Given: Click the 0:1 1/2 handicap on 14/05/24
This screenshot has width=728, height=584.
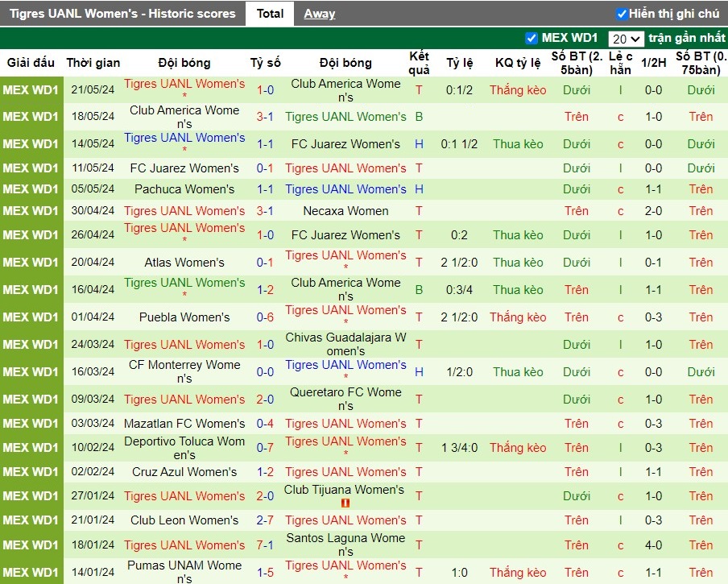Looking at the screenshot, I should (x=459, y=144).
